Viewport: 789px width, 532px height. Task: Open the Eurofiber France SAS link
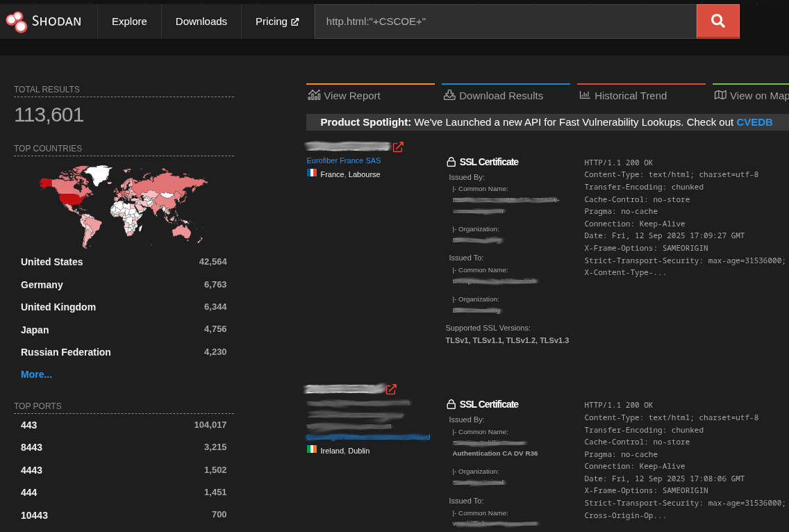(x=344, y=160)
